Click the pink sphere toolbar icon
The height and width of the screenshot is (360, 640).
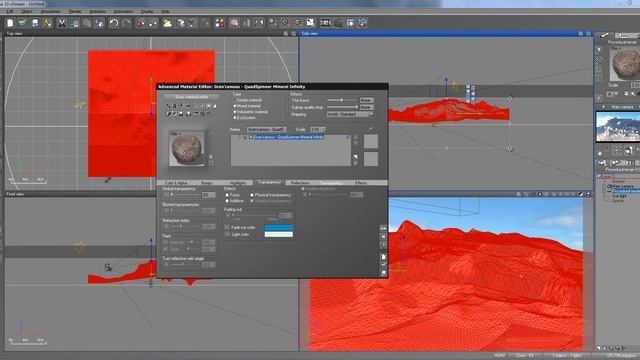point(234,23)
